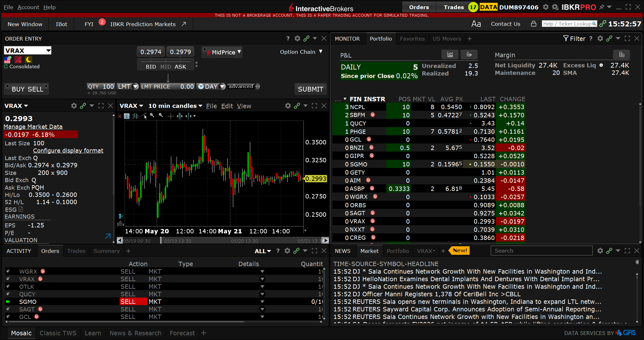Image resolution: width=644 pixels, height=340 pixels.
Task: Click the Configure display format link
Action: click(68, 150)
